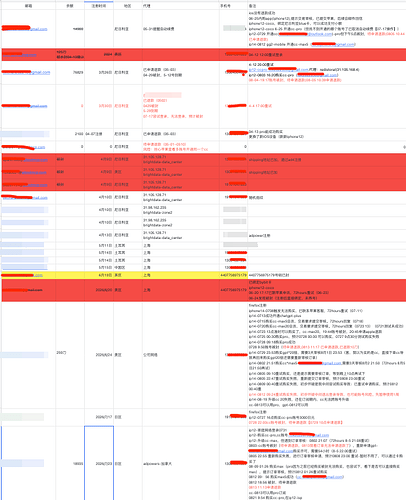Click the cell reading 04-07注册

click(x=99, y=134)
